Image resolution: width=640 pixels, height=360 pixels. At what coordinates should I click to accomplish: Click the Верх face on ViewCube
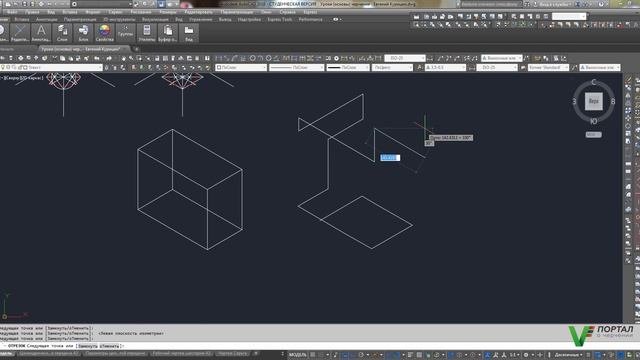click(x=593, y=101)
